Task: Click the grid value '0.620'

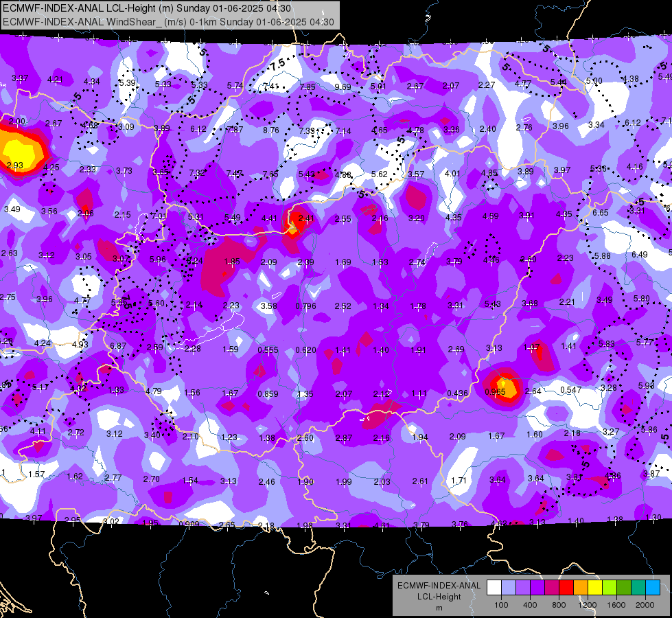Action: point(305,350)
